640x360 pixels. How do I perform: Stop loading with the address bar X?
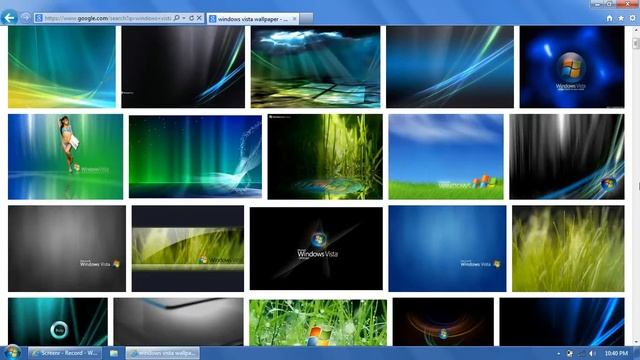click(199, 18)
